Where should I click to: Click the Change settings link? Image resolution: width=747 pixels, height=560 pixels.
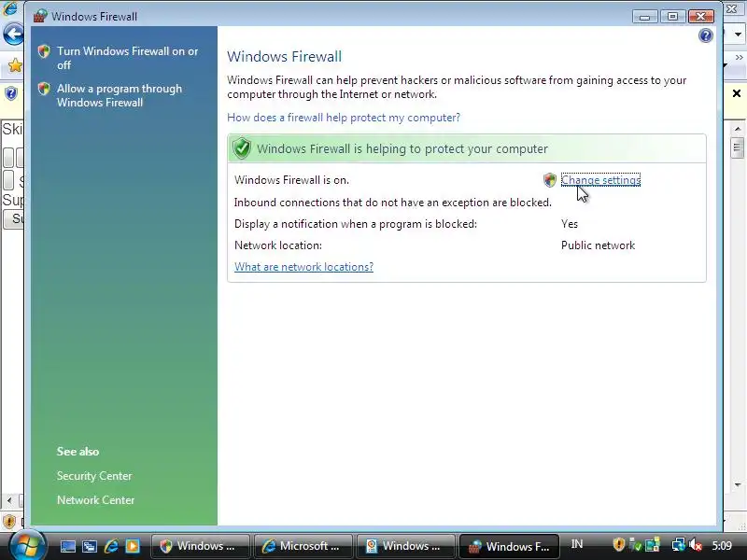click(x=600, y=180)
